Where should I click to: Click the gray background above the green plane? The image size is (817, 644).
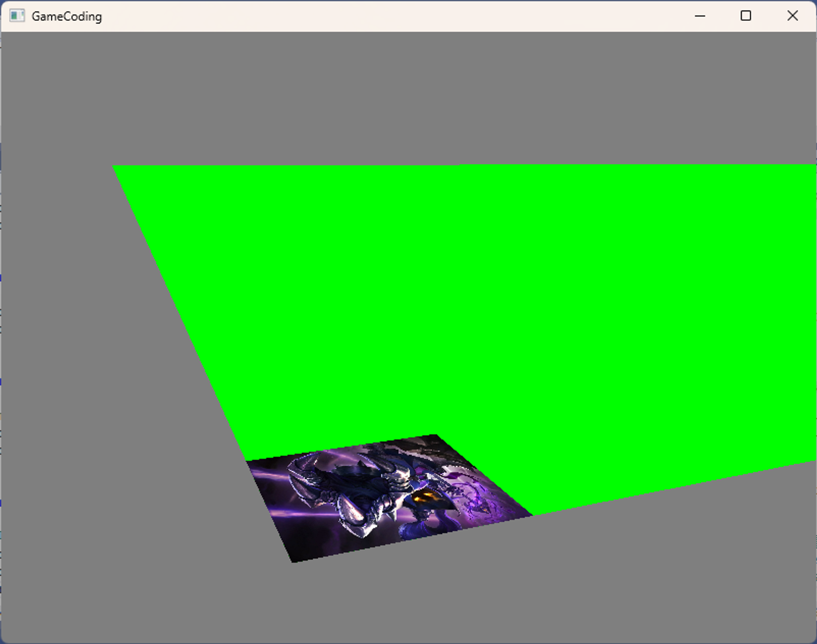pyautogui.click(x=408, y=98)
